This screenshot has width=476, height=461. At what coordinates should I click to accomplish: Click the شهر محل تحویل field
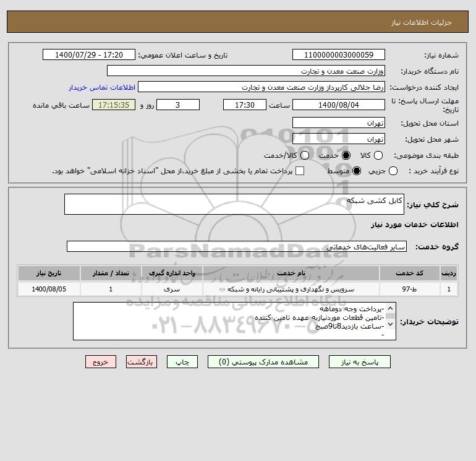(339, 139)
